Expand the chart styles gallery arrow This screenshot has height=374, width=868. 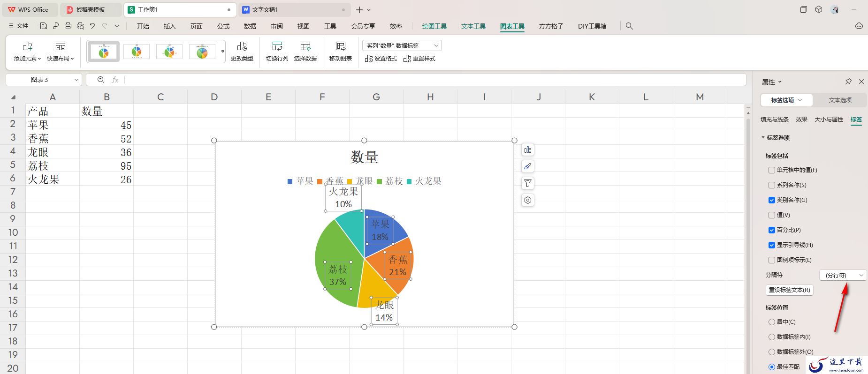pyautogui.click(x=223, y=52)
